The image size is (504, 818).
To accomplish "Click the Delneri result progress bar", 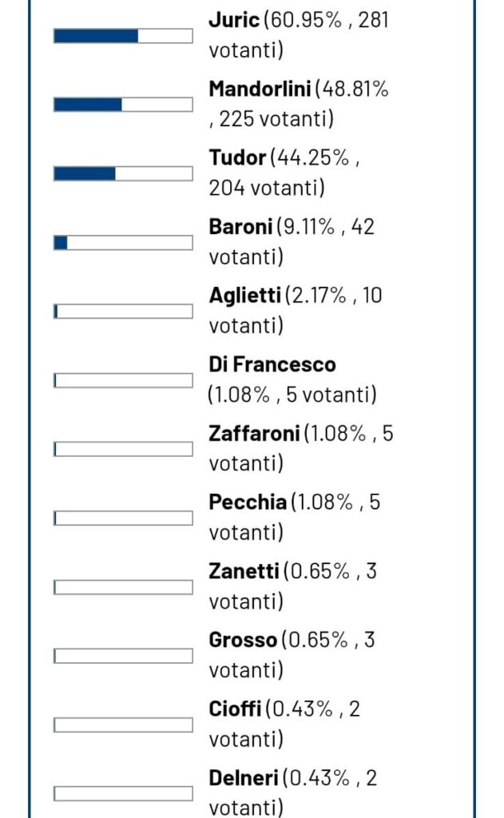I will [x=123, y=793].
